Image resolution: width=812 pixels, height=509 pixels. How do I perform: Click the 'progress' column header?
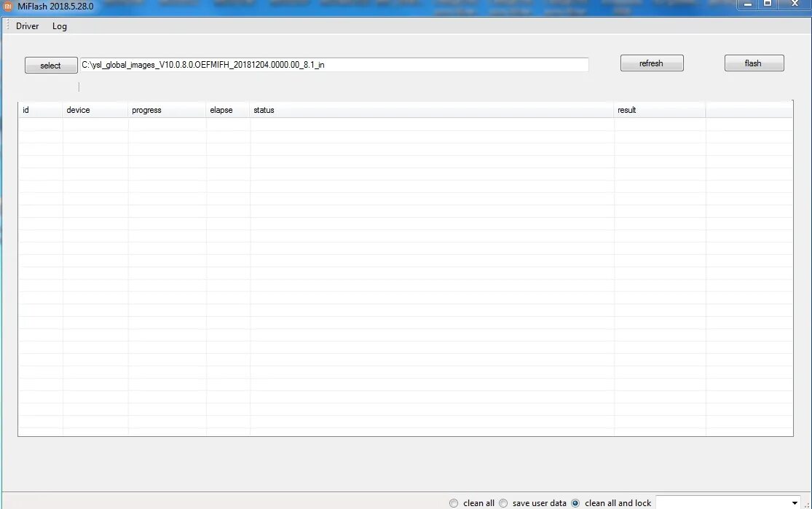click(167, 110)
